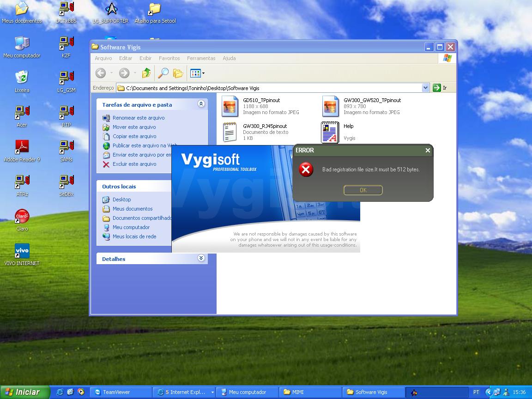Image resolution: width=532 pixels, height=399 pixels.
Task: Select Adobe Reader 9 desktop icon
Action: pyautogui.click(x=22, y=151)
